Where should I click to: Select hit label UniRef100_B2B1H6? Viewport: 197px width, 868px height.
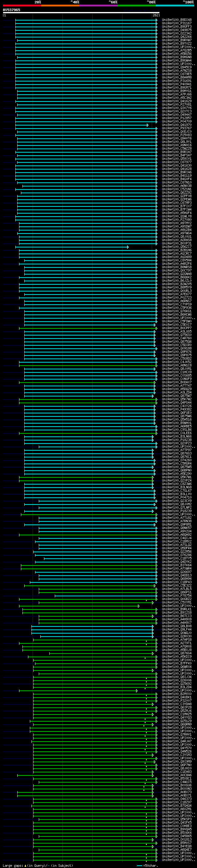click(177, 250)
